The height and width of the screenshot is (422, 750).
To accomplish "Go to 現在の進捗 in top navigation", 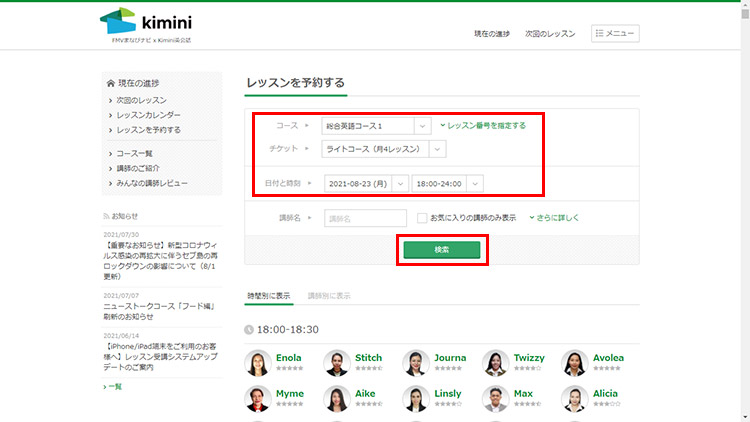I will (491, 34).
